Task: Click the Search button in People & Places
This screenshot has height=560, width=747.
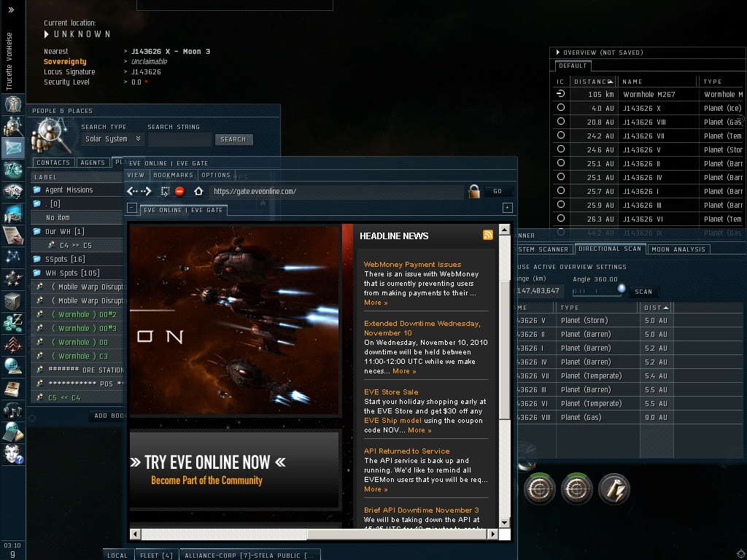Action: [x=233, y=139]
